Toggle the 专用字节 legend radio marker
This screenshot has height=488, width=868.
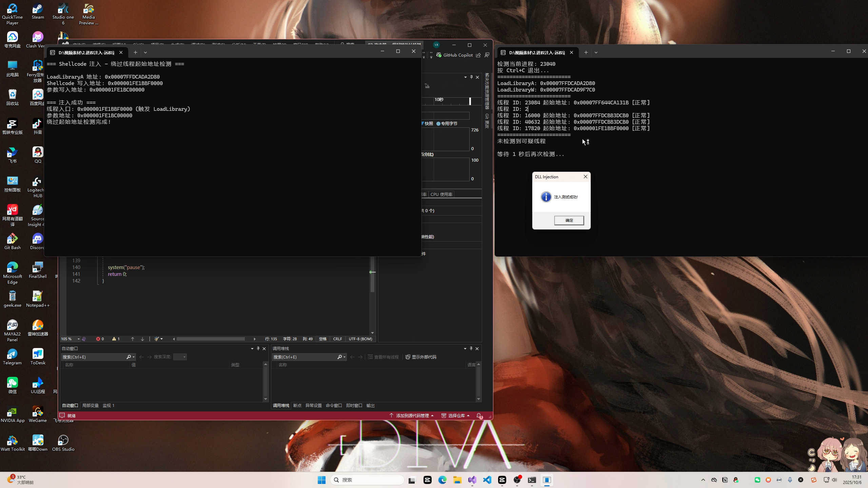[438, 124]
